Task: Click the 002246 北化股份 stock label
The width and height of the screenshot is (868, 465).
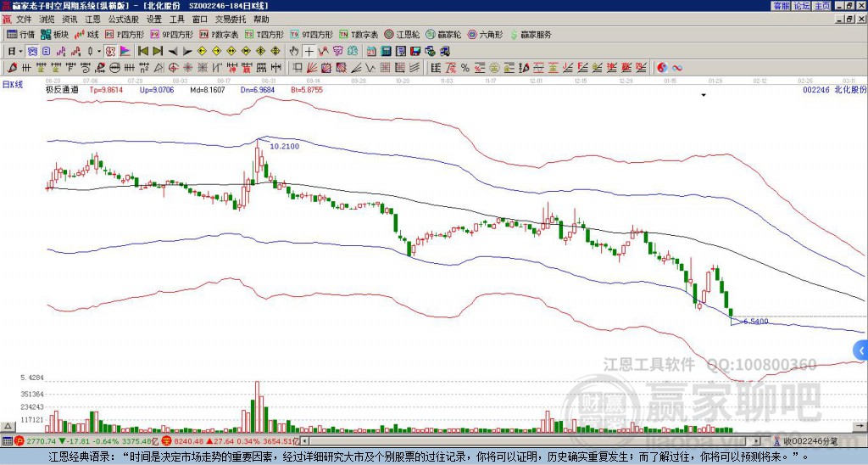Action: click(834, 90)
